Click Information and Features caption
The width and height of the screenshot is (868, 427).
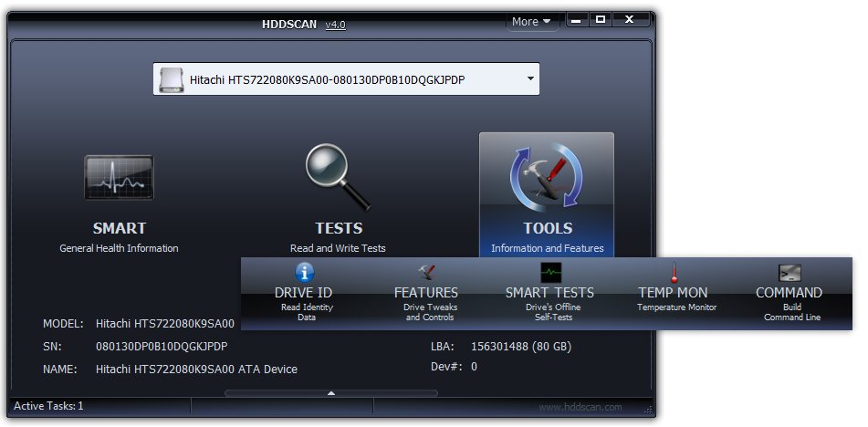(548, 248)
